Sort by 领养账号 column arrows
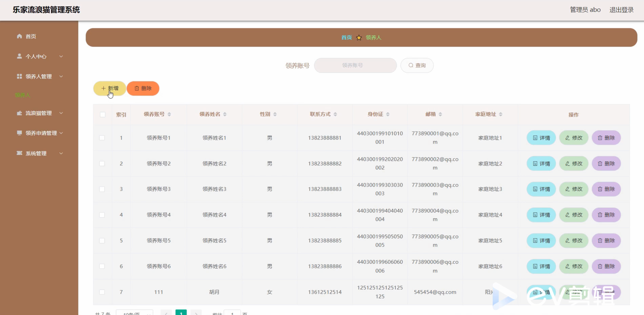644x315 pixels. click(x=169, y=114)
